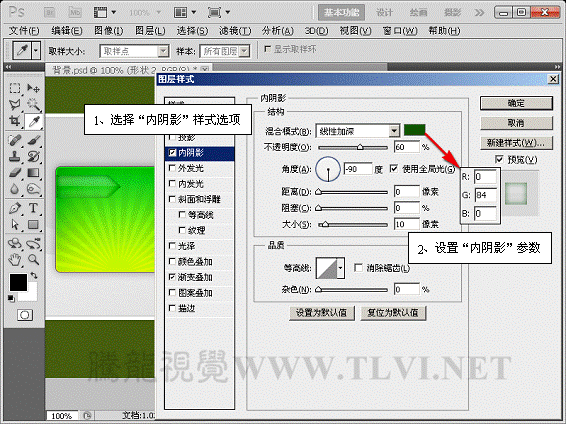Open the 混合模式 blend mode dropdown
This screenshot has width=566, height=424.
tap(358, 131)
